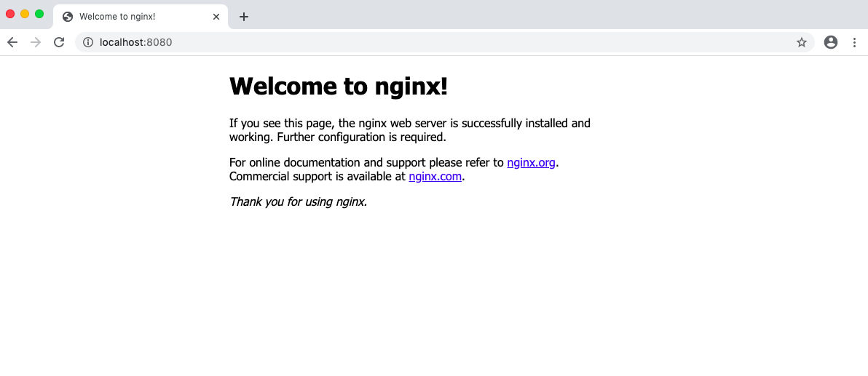The image size is (868, 376).
Task: Click the forward navigation arrow
Action: tap(36, 42)
